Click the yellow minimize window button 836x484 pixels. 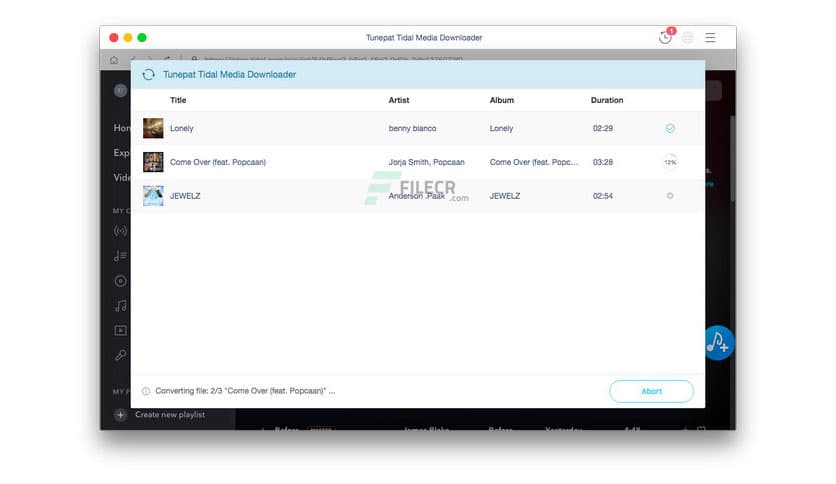[128, 37]
